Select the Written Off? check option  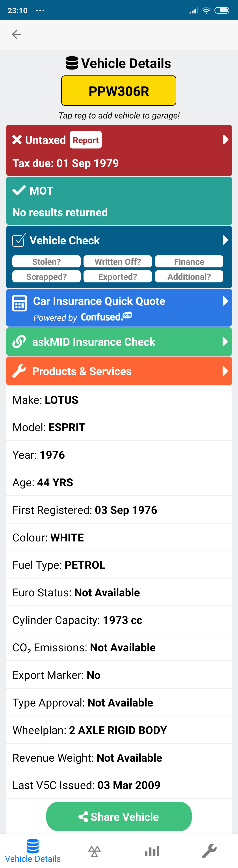117,261
